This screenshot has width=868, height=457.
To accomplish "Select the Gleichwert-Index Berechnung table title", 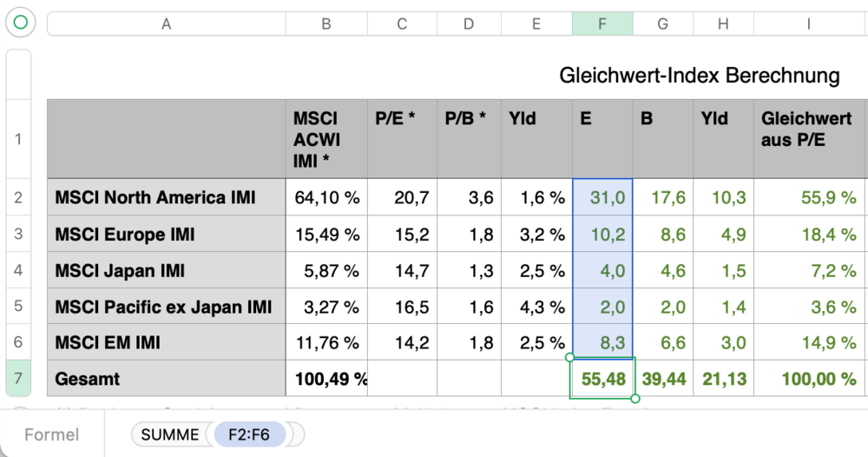I will click(x=700, y=76).
